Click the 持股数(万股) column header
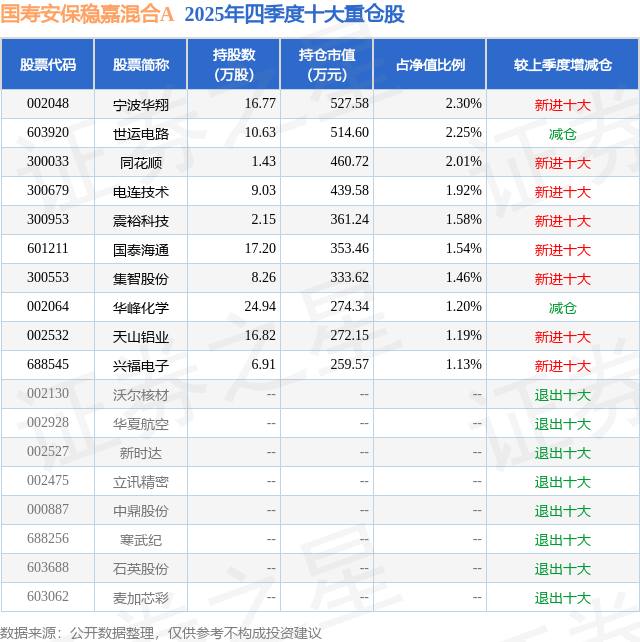Viewport: 640px width, 642px height. [x=233, y=64]
